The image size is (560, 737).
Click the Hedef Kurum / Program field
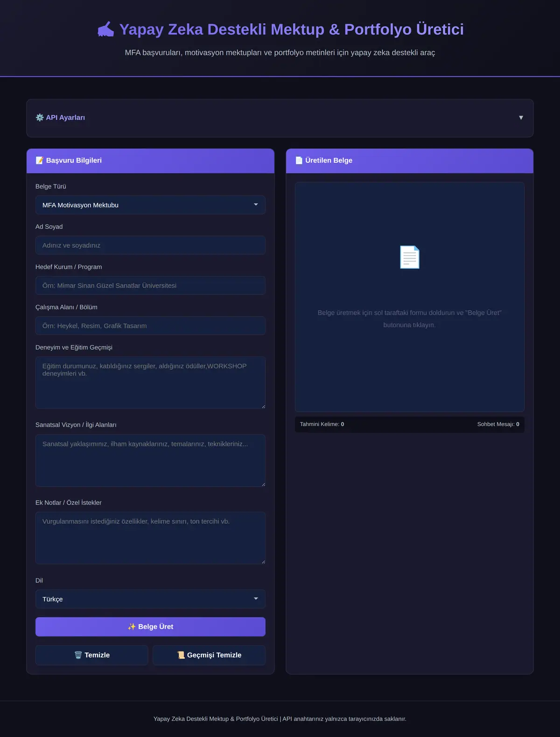point(150,285)
